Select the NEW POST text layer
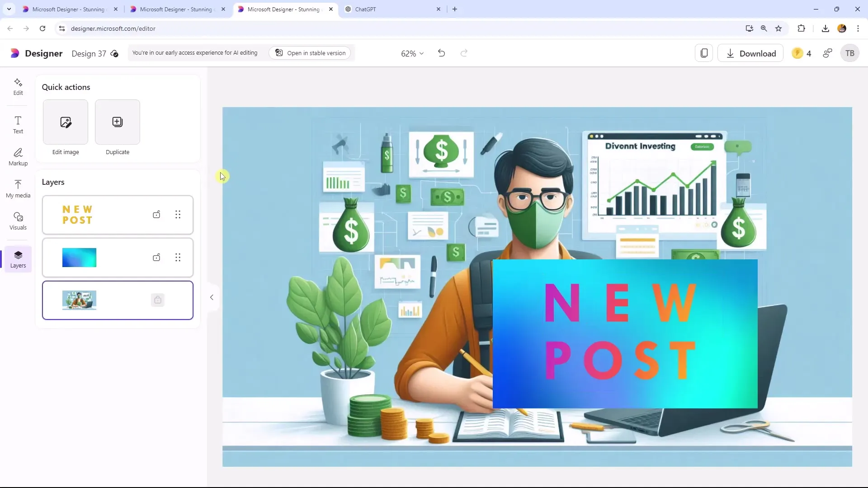 tap(118, 215)
